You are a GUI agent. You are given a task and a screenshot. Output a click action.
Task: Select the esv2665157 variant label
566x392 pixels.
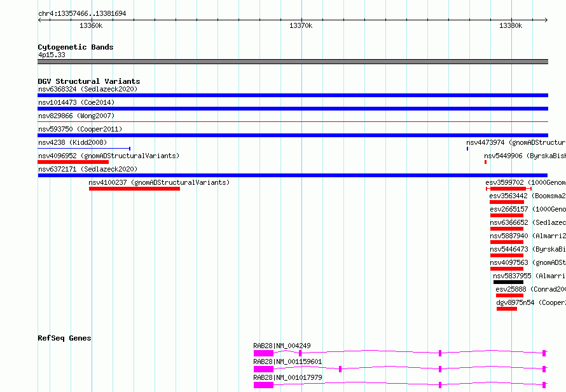pos(528,209)
